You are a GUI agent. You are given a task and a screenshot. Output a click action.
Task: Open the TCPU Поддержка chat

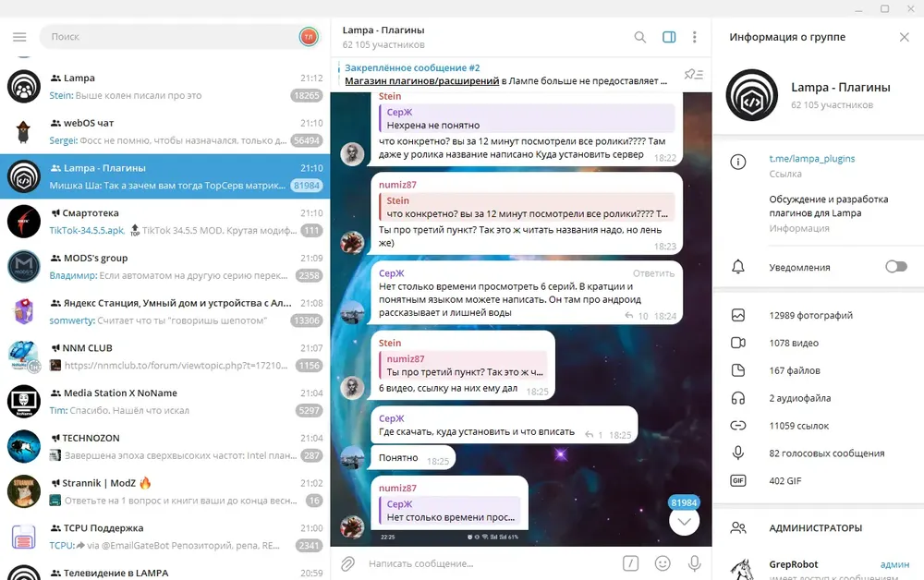pyautogui.click(x=165, y=537)
